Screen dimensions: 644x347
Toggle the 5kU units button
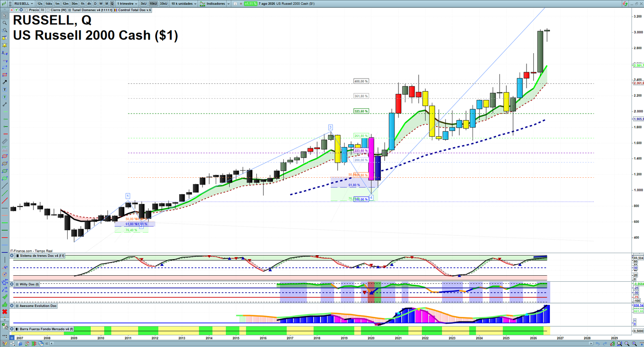pos(144,4)
